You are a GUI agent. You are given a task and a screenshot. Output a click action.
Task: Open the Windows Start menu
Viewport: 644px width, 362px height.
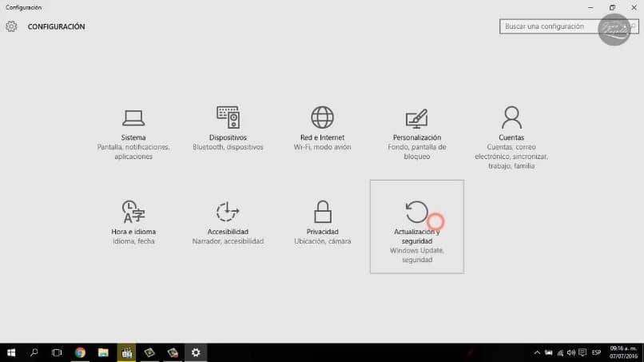click(11, 352)
